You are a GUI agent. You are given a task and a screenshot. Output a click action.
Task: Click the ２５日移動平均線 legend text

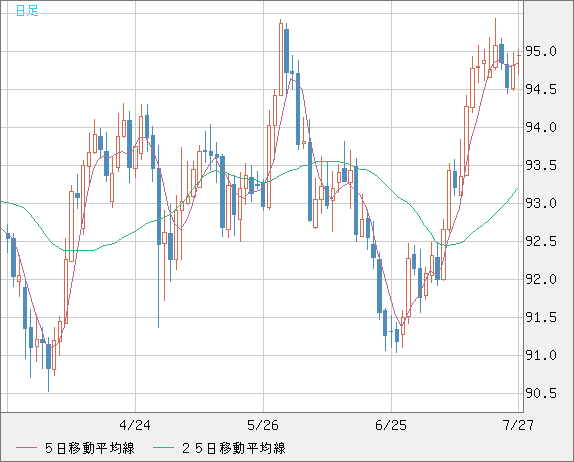coord(234,448)
